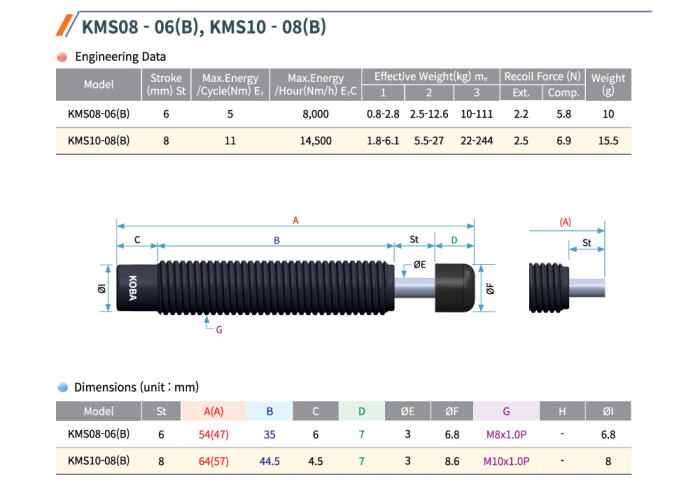700x486 pixels.
Task: Click the M10x1.0P thread value
Action: pos(505,460)
